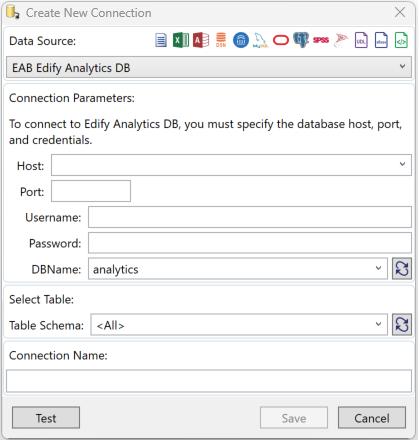
Task: Close the Create New Connection window
Action: pos(400,12)
